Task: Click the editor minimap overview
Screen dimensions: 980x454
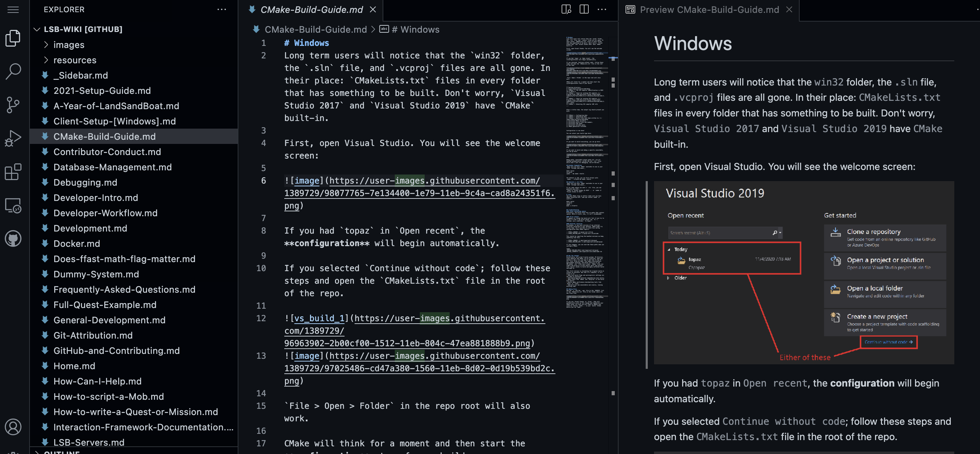Action: point(586,171)
